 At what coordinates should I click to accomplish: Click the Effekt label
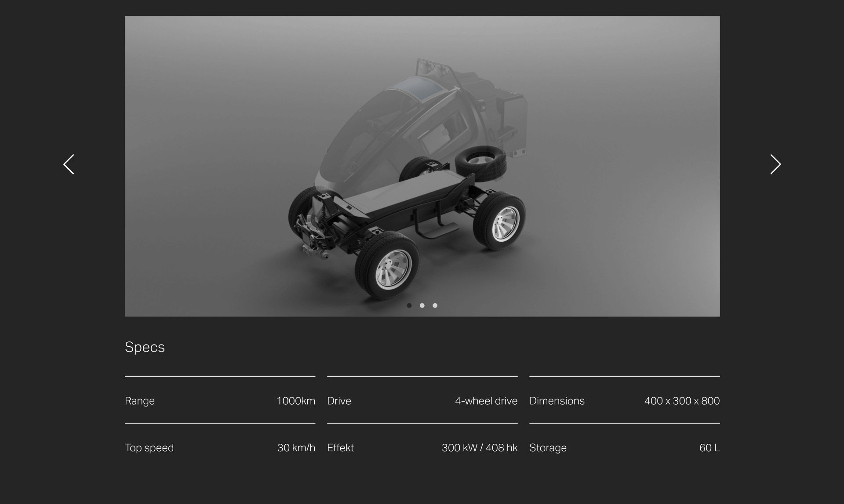tap(341, 448)
